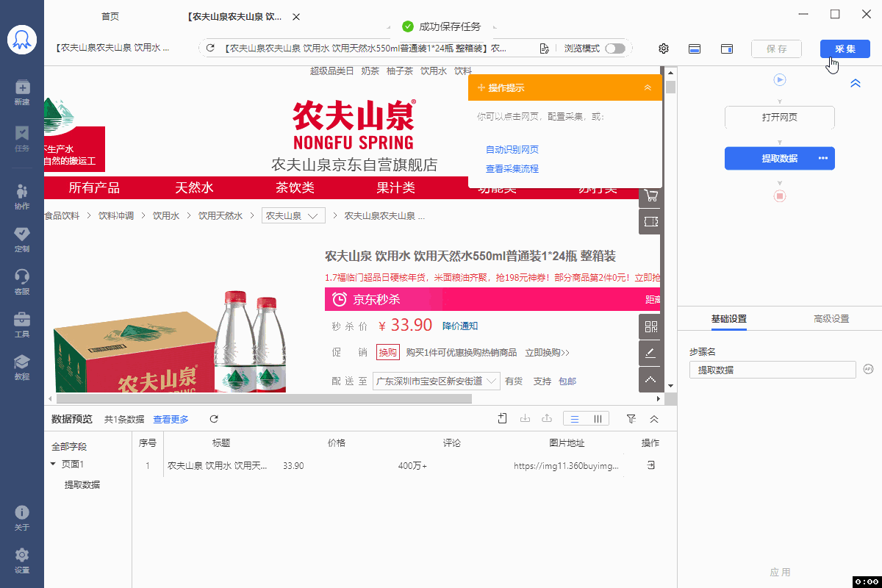The width and height of the screenshot is (882, 588).
Task: Switch to bottom-panel layout icon
Action: pyautogui.click(x=695, y=49)
